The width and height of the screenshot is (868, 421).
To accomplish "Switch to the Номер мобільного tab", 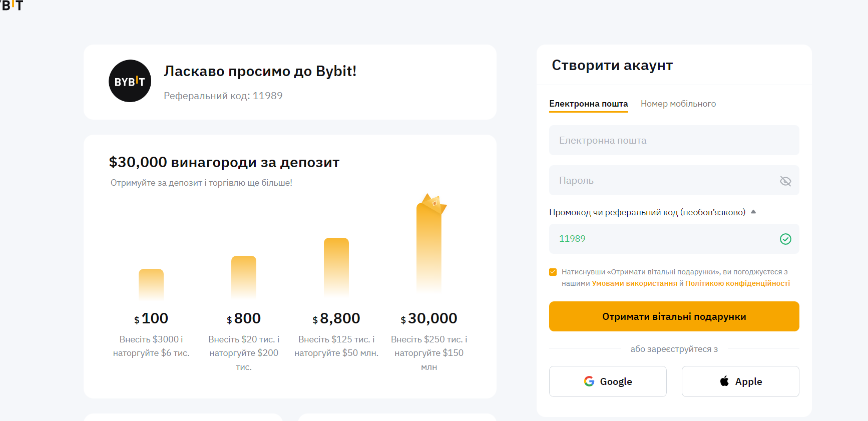I will click(678, 104).
